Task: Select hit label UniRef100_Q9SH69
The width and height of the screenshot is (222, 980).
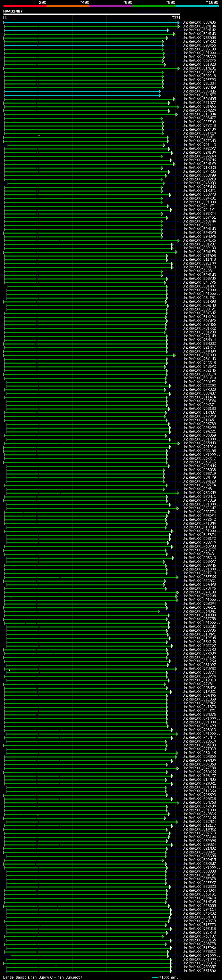Action: click(x=199, y=87)
